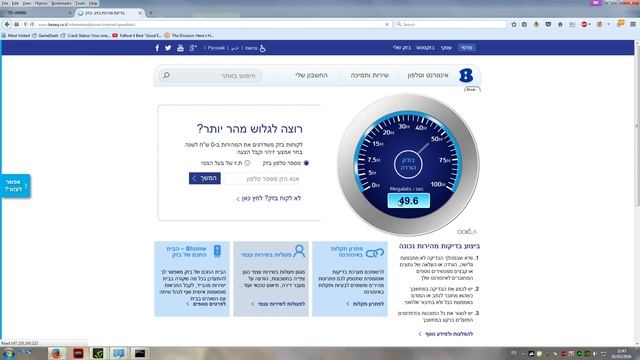640x360 pixels.
Task: Click the clear button in the address bar
Action: tap(387, 24)
